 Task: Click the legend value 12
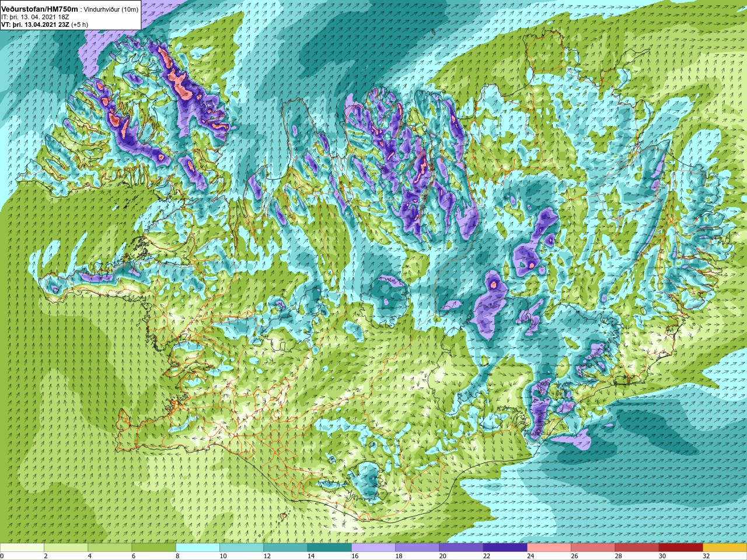tap(267, 556)
